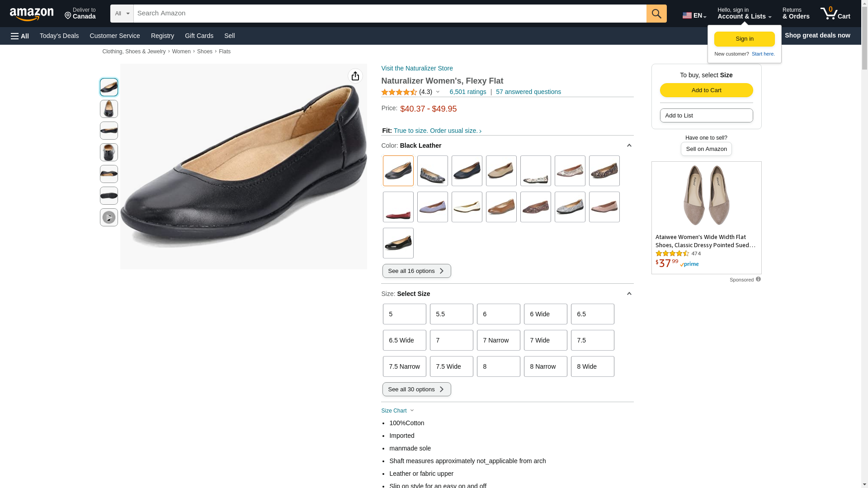
Task: Choose size 5
Action: [405, 314]
